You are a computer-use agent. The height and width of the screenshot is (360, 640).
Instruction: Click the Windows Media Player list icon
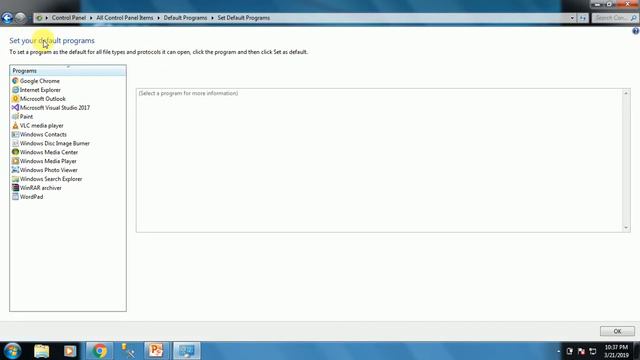pyautogui.click(x=15, y=161)
